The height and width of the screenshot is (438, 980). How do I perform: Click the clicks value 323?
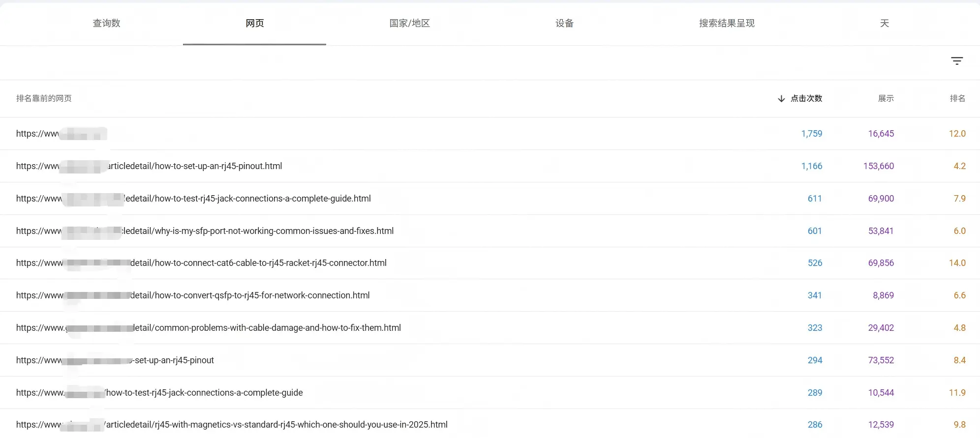coord(815,328)
